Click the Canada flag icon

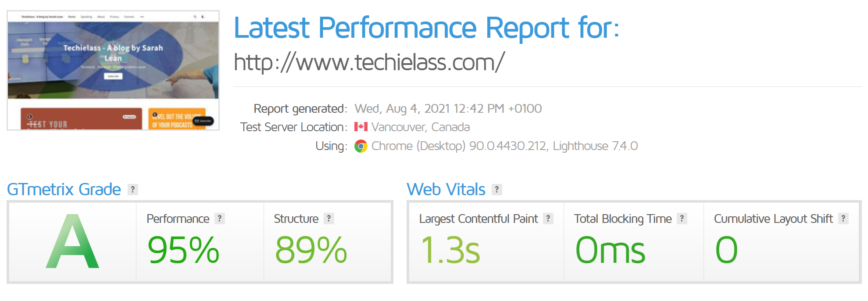click(361, 127)
